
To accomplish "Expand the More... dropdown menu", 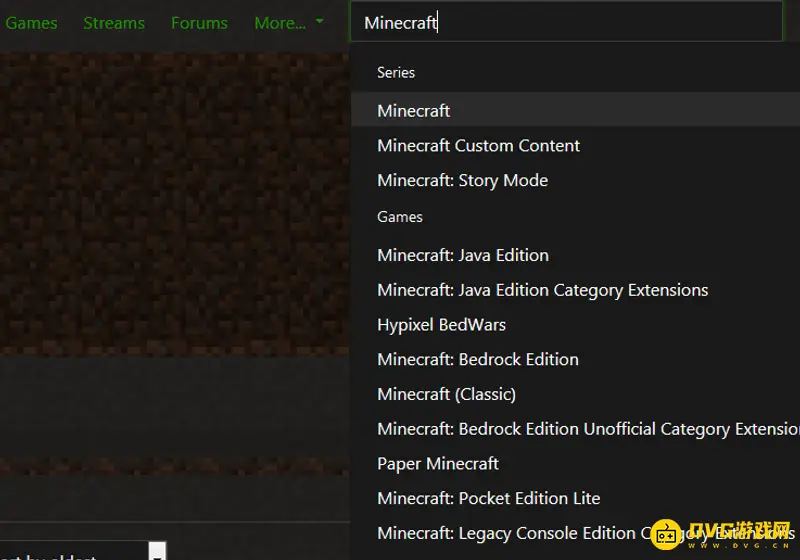I will (x=280, y=23).
